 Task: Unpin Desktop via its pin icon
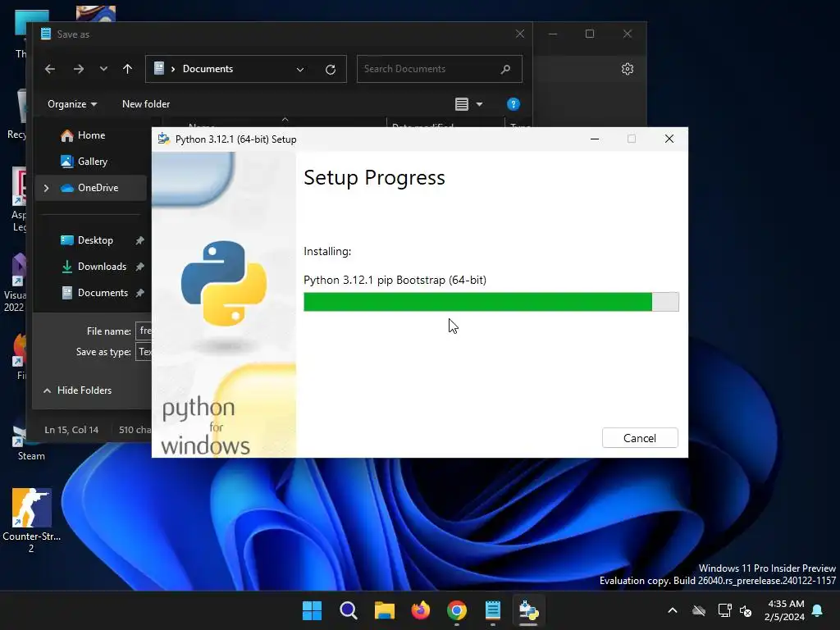point(139,240)
